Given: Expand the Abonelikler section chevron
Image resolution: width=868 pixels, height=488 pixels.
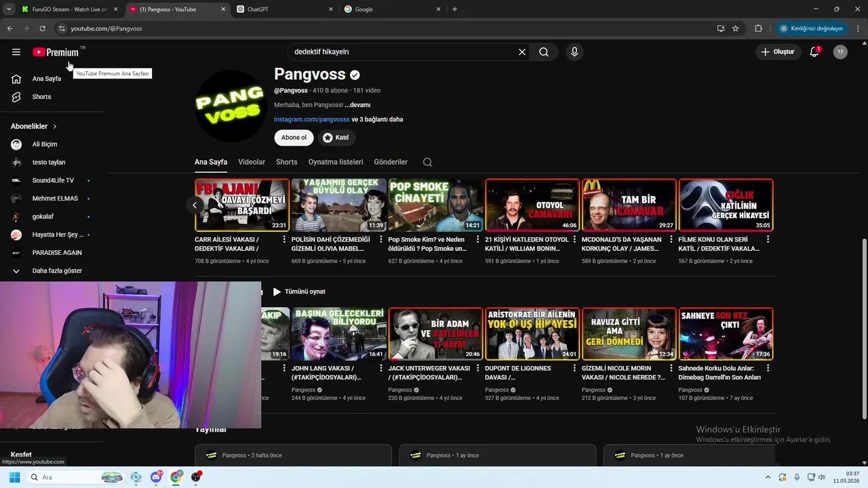Looking at the screenshot, I should click(55, 127).
